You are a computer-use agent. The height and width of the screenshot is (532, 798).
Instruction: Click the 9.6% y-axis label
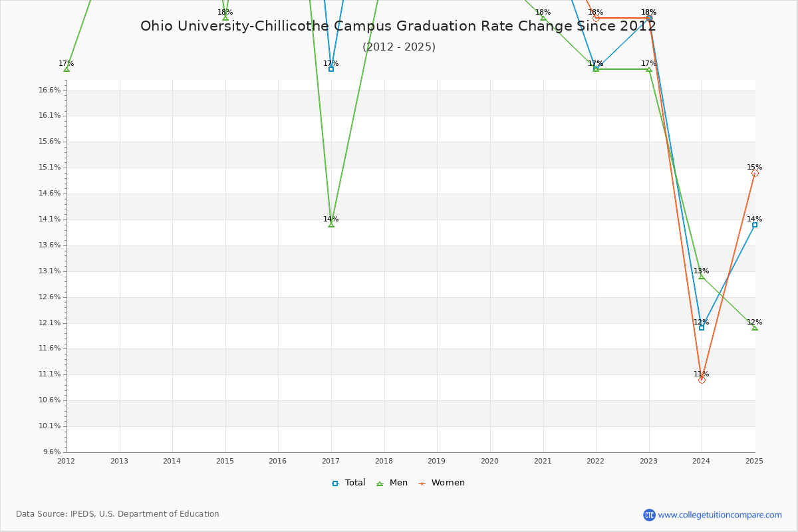click(52, 452)
